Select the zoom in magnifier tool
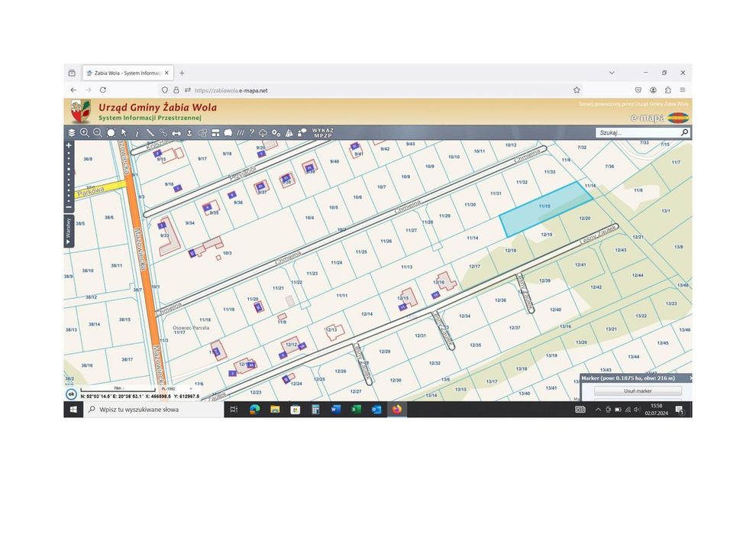The width and height of the screenshot is (756, 535). [84, 133]
